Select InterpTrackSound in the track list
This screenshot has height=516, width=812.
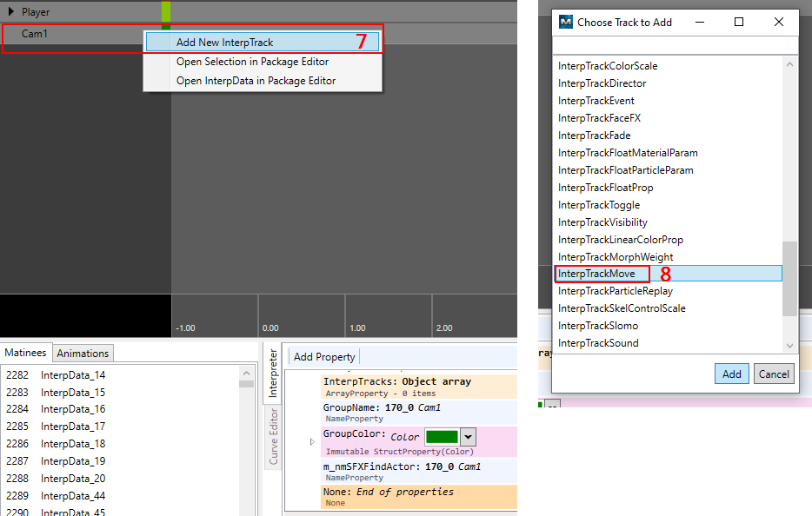[598, 343]
